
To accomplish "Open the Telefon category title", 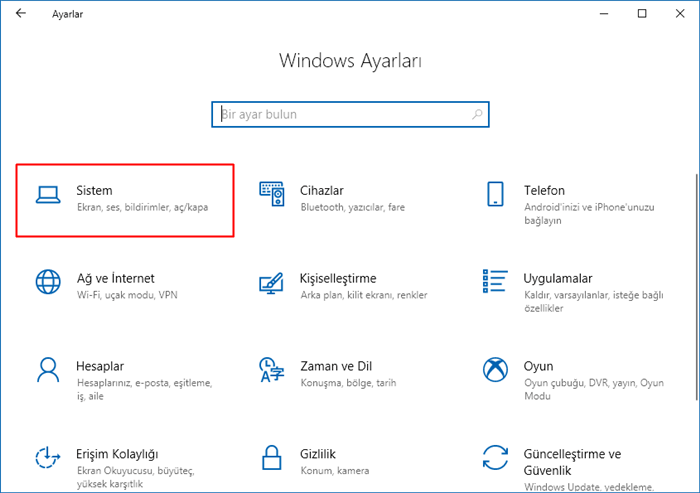I will (544, 191).
